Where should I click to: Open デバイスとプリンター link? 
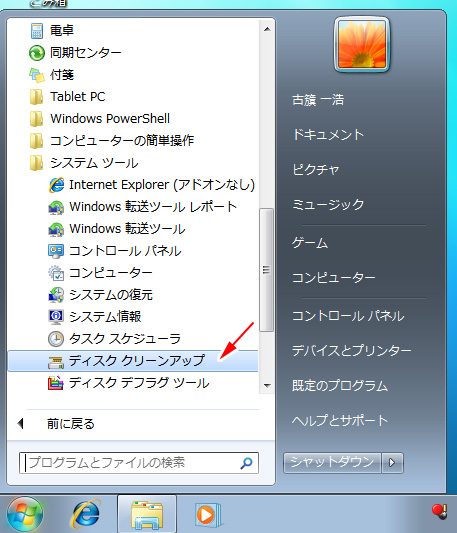click(352, 350)
